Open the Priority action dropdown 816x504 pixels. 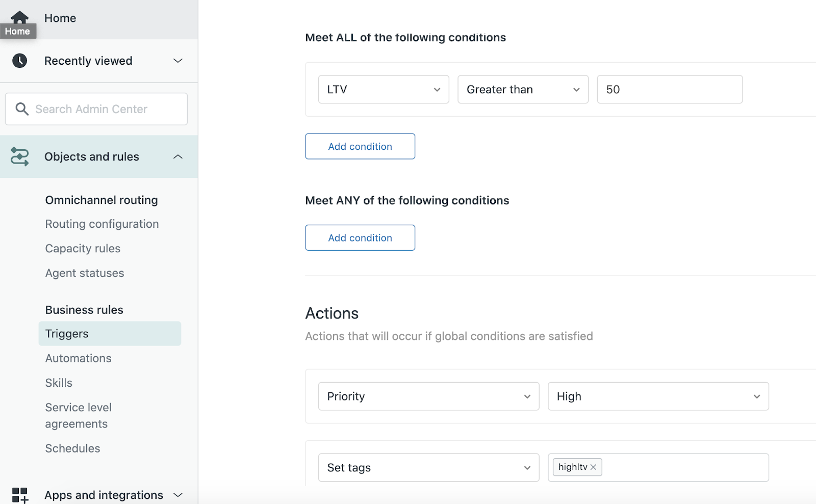pyautogui.click(x=428, y=396)
